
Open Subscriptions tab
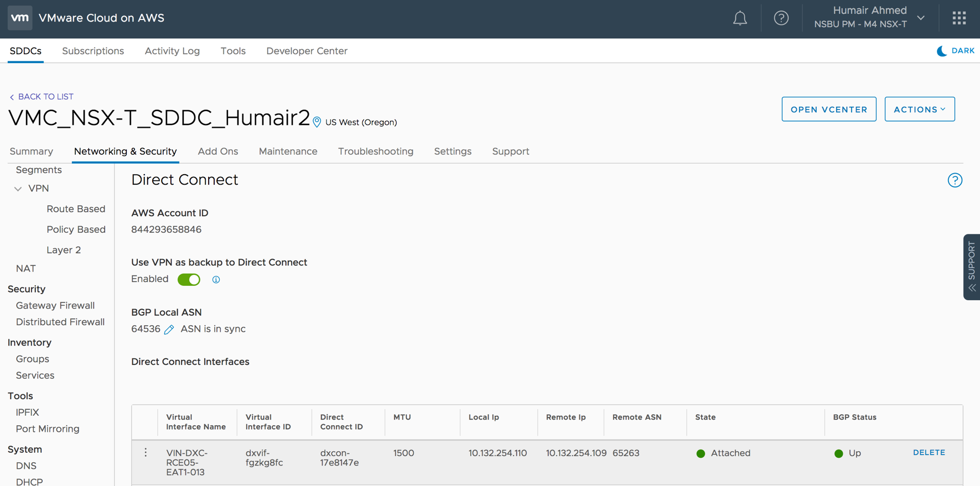93,51
